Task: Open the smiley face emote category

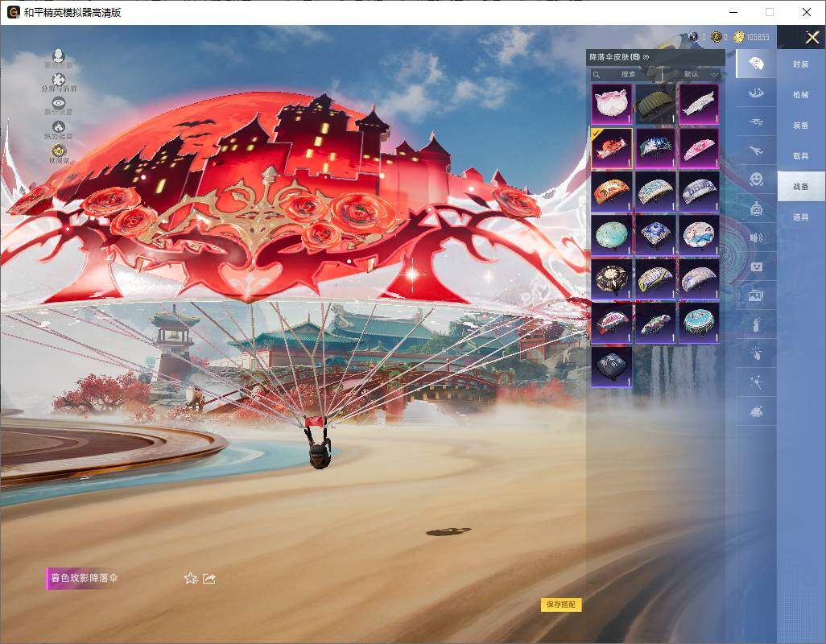Action: [755, 179]
